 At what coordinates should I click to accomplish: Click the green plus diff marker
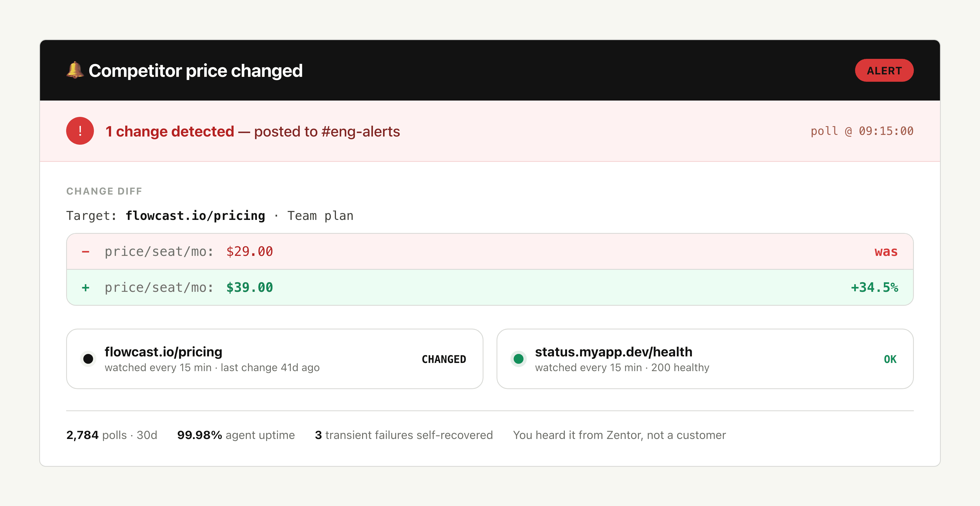click(85, 287)
